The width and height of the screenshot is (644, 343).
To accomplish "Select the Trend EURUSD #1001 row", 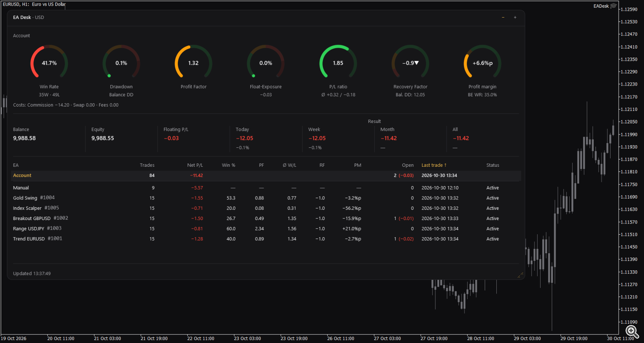I will pos(266,239).
